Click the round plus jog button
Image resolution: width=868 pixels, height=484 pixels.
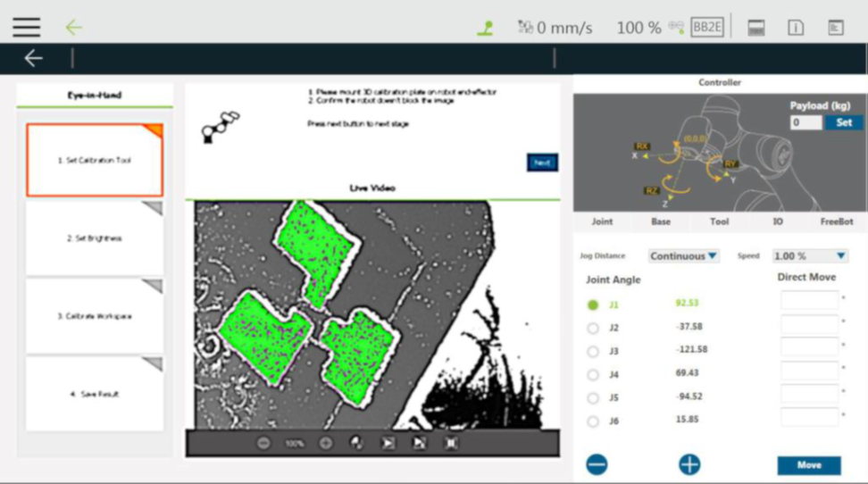[689, 464]
